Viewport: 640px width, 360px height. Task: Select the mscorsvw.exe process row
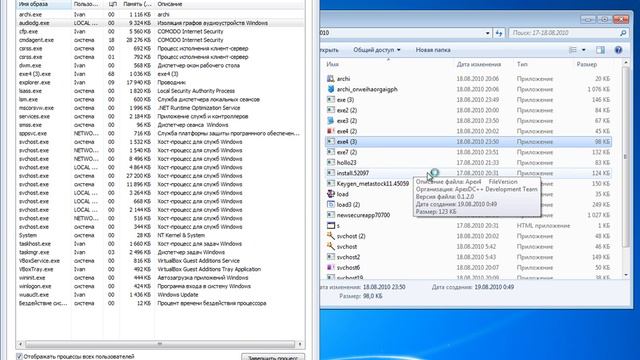(x=160, y=108)
